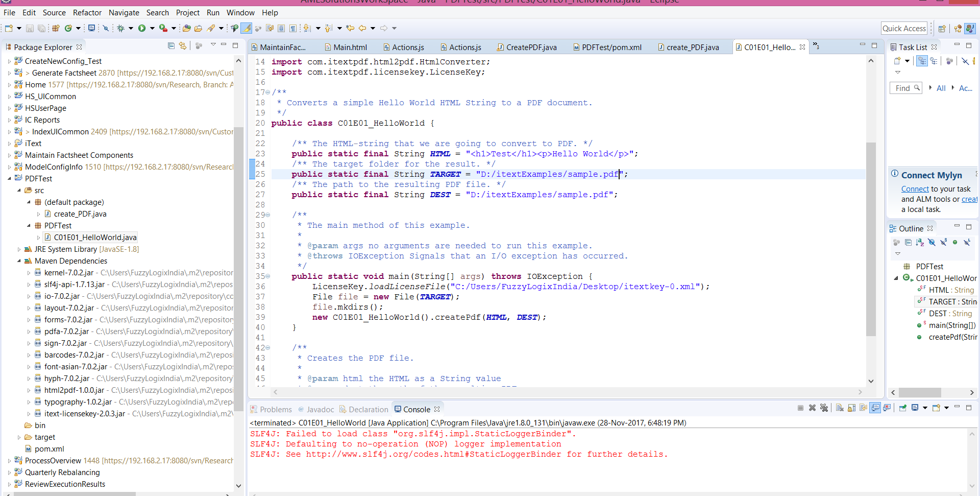
Task: Toggle Scroll Lock in Console
Action: point(851,408)
